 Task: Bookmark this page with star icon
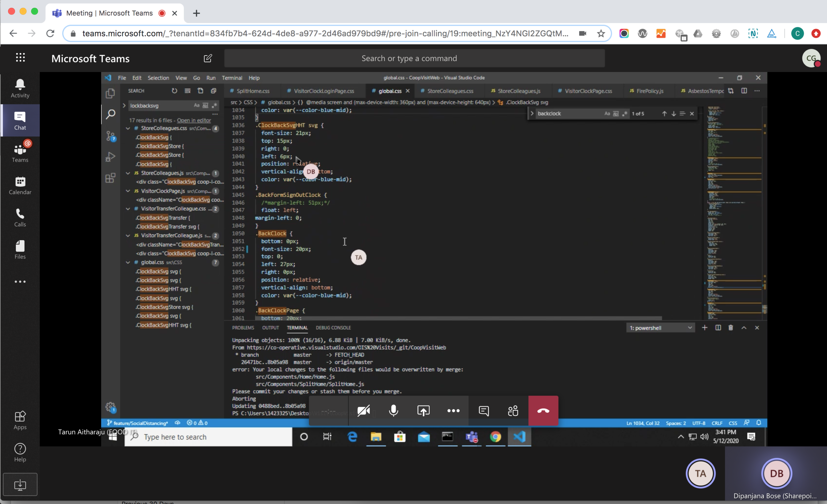tap(601, 34)
